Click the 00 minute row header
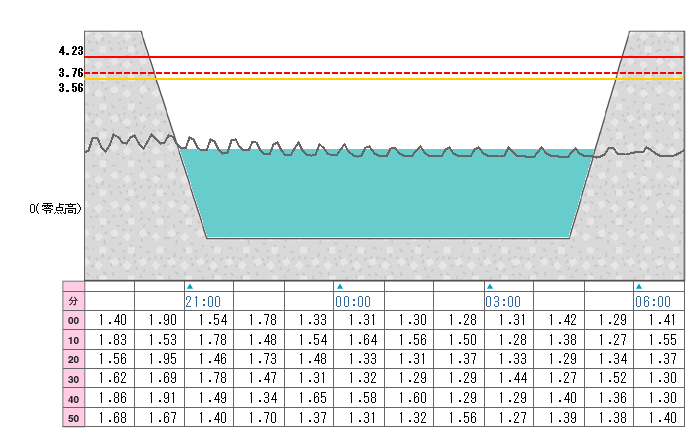 click(74, 320)
